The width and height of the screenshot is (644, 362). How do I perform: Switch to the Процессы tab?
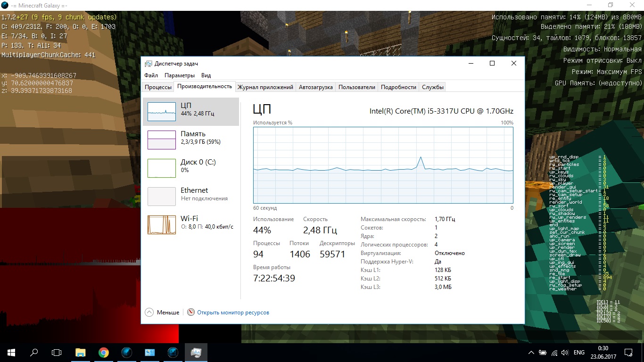click(x=158, y=87)
